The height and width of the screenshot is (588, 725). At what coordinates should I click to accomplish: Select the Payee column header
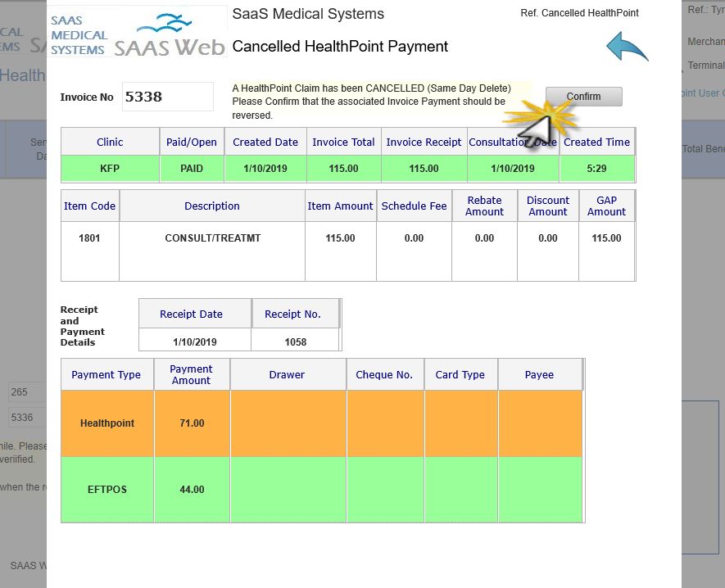coord(539,374)
